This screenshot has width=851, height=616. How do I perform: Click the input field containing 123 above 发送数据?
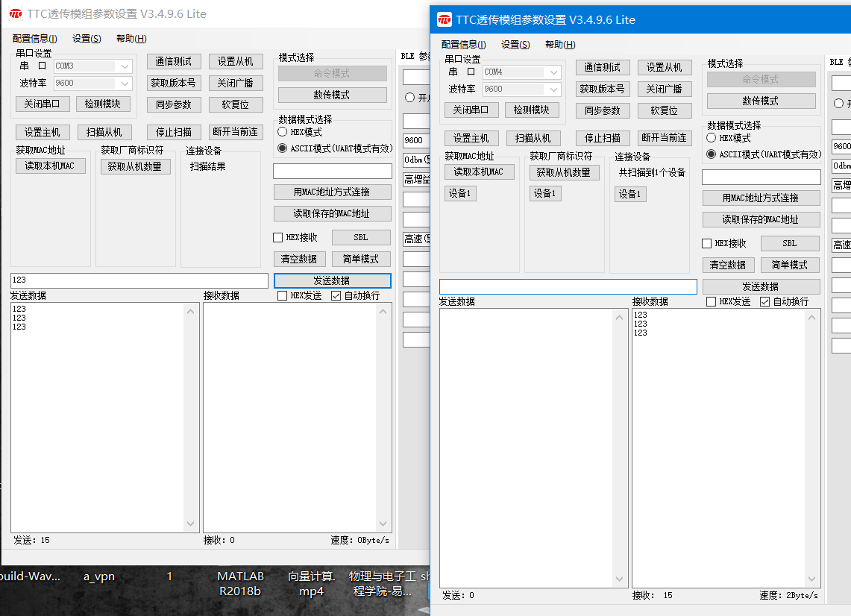tap(138, 280)
